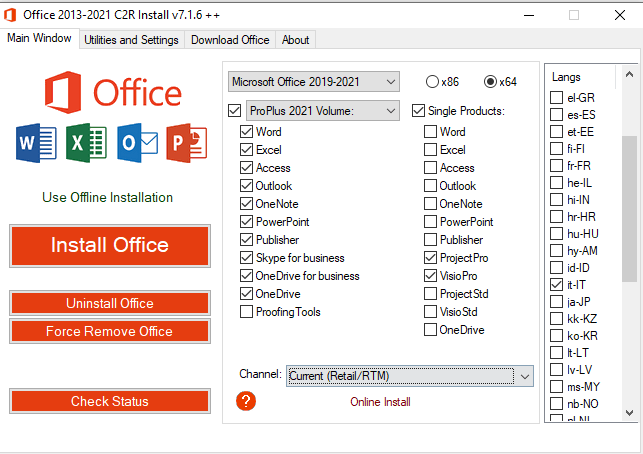Enable the he-IL language checkbox

(x=556, y=183)
